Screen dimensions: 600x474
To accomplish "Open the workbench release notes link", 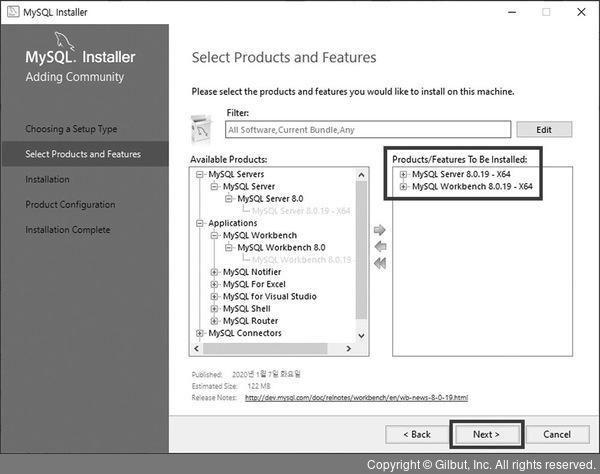I will coord(356,397).
